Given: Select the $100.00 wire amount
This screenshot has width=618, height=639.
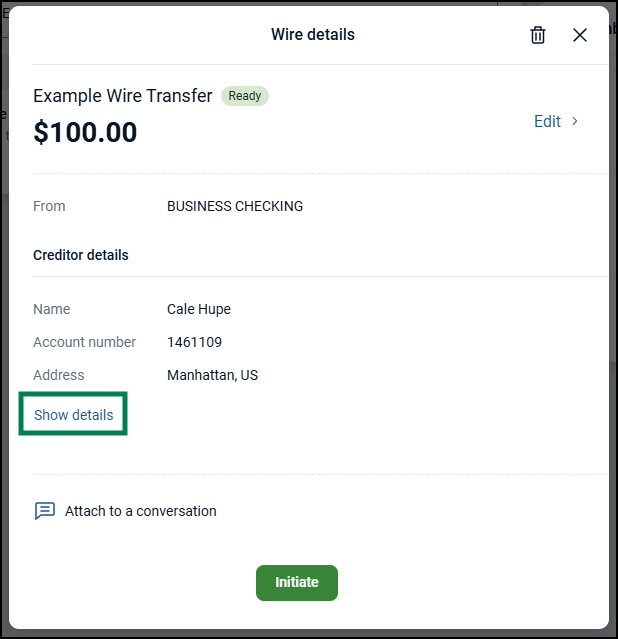Looking at the screenshot, I should 85,133.
